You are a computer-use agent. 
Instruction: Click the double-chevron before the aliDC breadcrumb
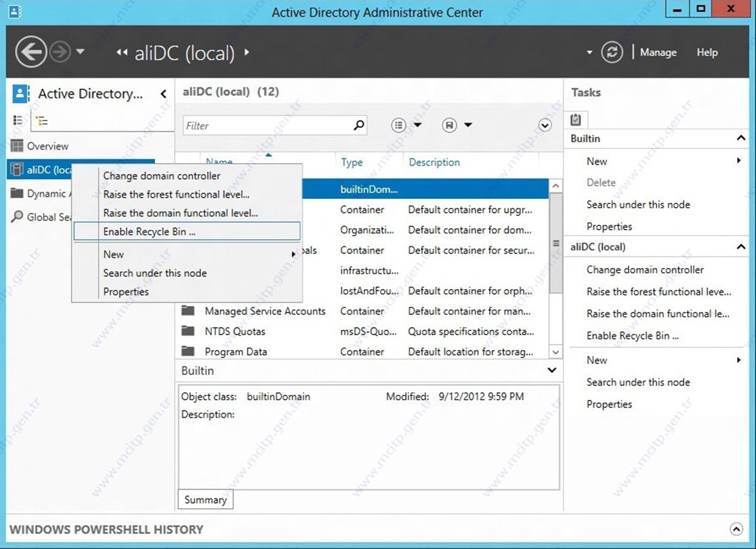point(121,53)
